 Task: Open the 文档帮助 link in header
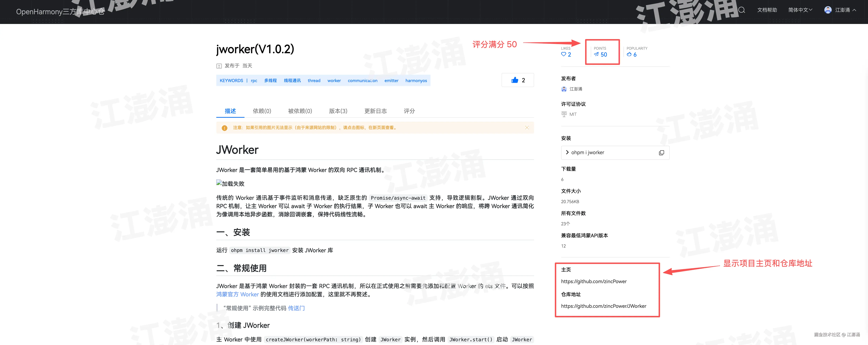click(767, 10)
